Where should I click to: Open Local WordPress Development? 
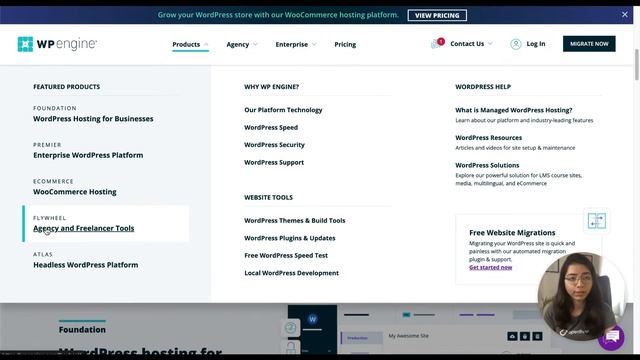[291, 273]
